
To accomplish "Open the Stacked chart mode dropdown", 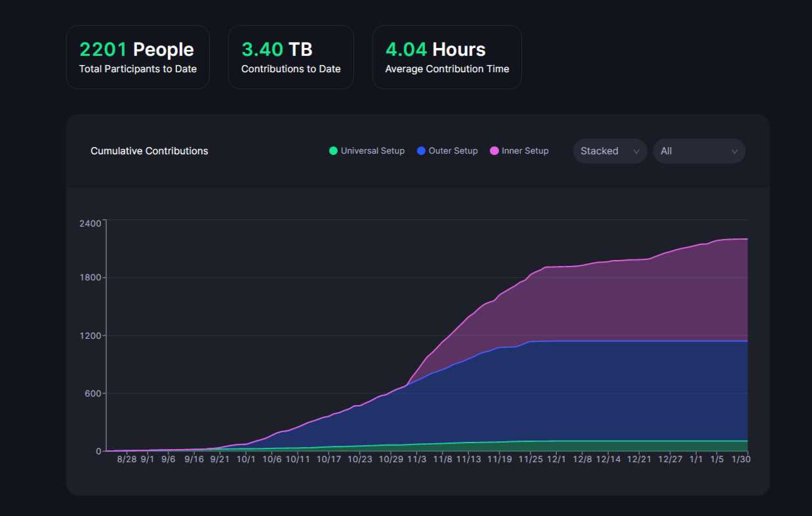I will 609,151.
